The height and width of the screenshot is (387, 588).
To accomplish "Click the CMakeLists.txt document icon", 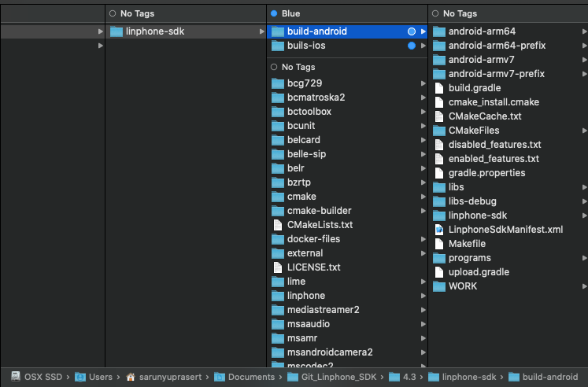I will [278, 225].
